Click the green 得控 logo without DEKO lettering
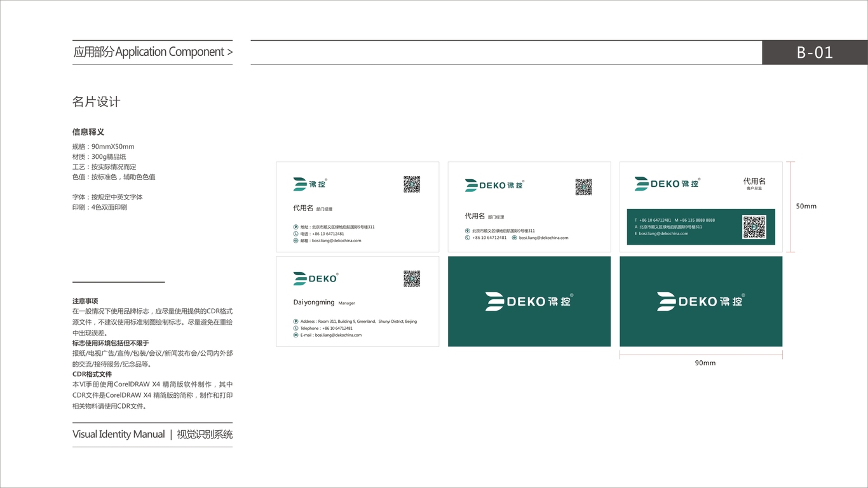 [310, 184]
